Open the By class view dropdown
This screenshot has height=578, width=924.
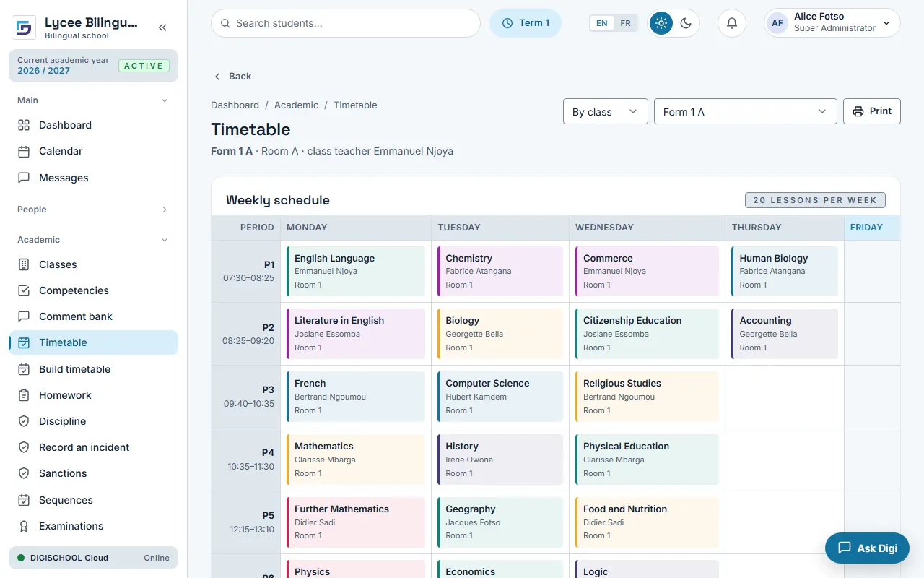605,111
